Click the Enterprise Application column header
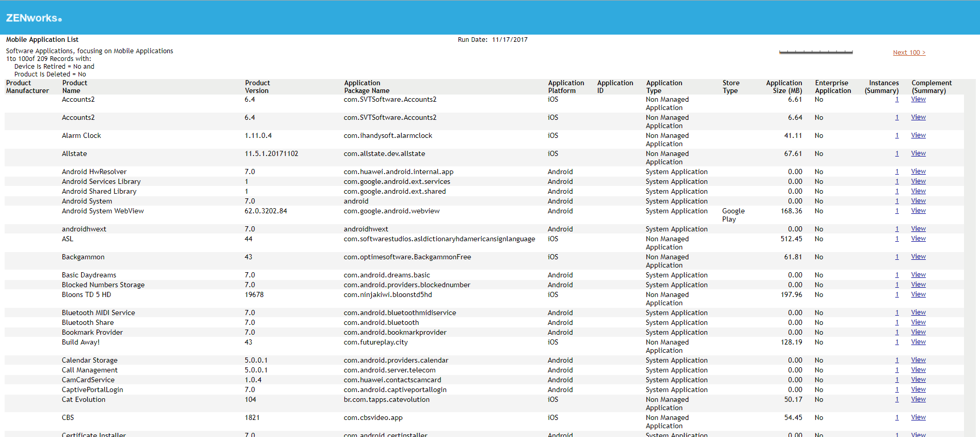Image resolution: width=980 pixels, height=437 pixels. [833, 87]
